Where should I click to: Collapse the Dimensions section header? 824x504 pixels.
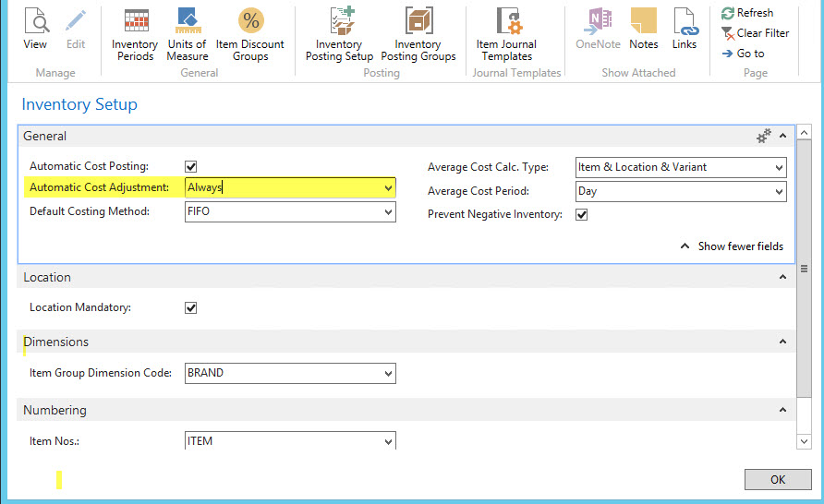pyautogui.click(x=783, y=342)
